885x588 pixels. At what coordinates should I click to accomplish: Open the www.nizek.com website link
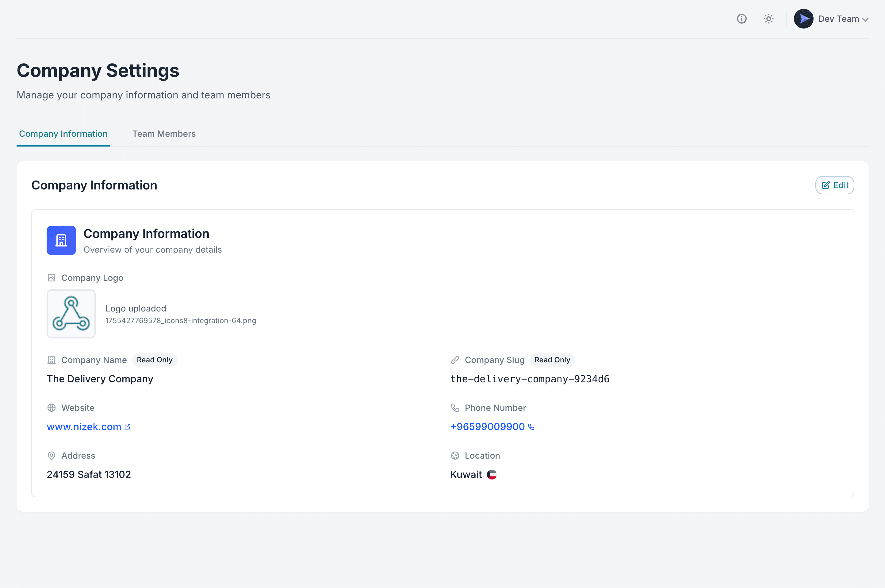tap(84, 427)
